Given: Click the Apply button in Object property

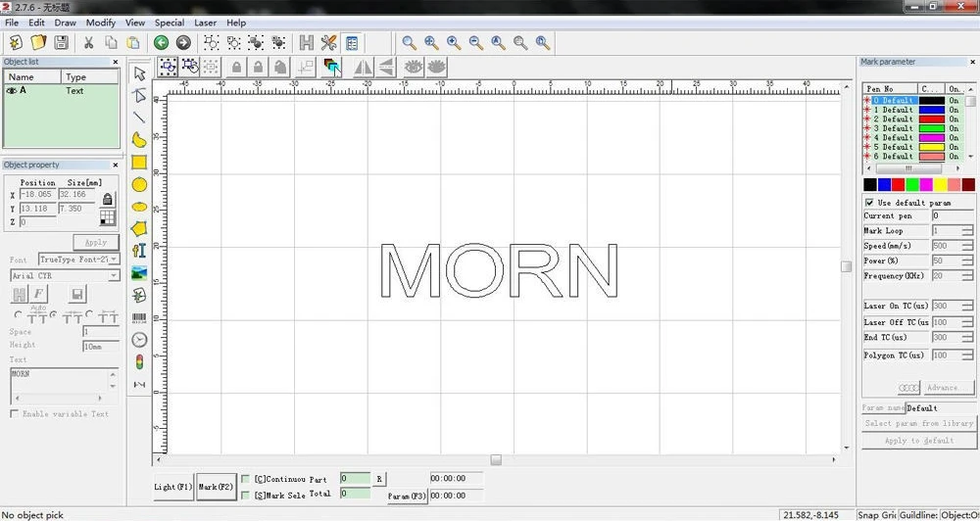Looking at the screenshot, I should tap(96, 243).
